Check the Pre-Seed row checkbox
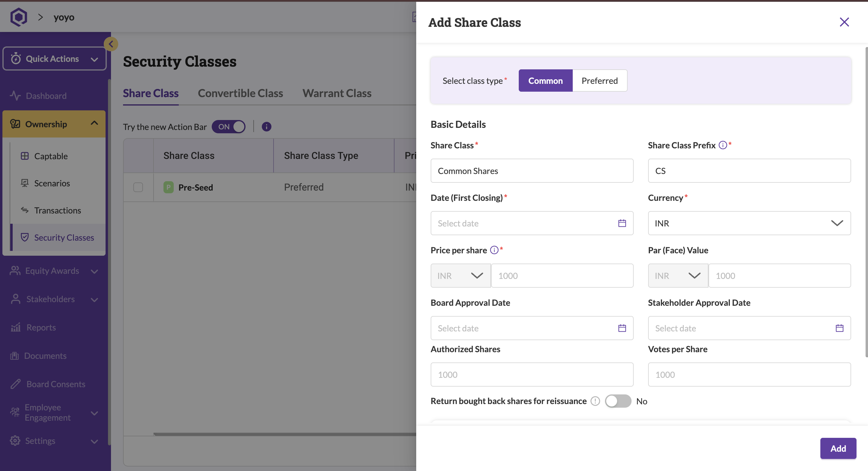The width and height of the screenshot is (868, 471). 138,187
